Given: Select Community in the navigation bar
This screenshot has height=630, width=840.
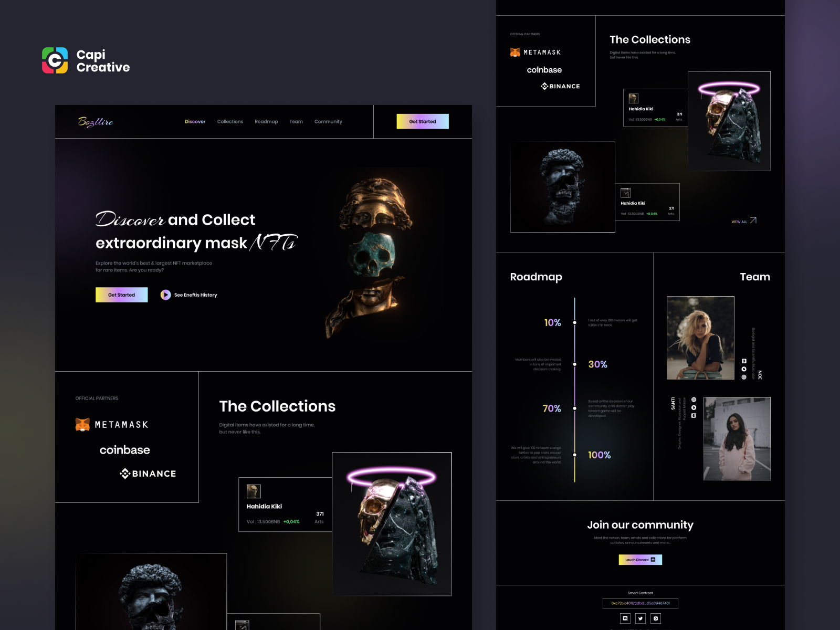Looking at the screenshot, I should click(328, 122).
